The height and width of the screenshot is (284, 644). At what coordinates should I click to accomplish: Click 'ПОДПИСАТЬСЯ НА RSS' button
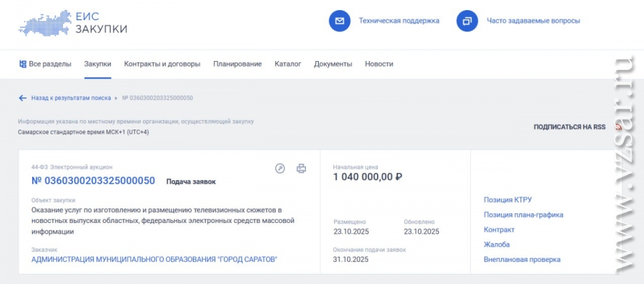click(x=570, y=126)
